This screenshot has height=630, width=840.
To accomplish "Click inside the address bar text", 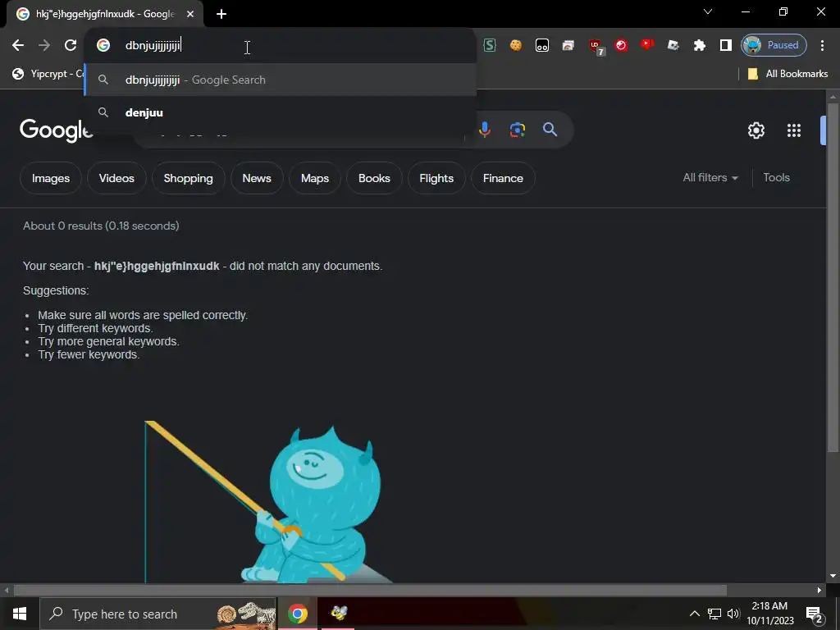I will pos(153,45).
